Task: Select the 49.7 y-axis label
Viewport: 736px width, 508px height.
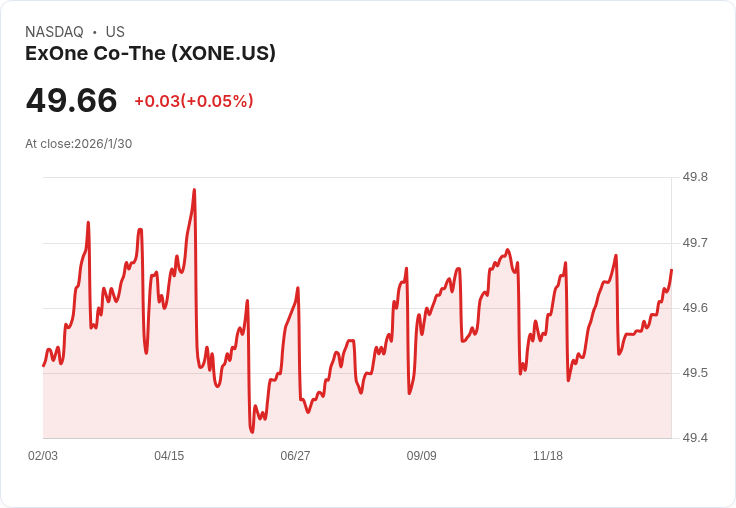Action: click(x=695, y=243)
